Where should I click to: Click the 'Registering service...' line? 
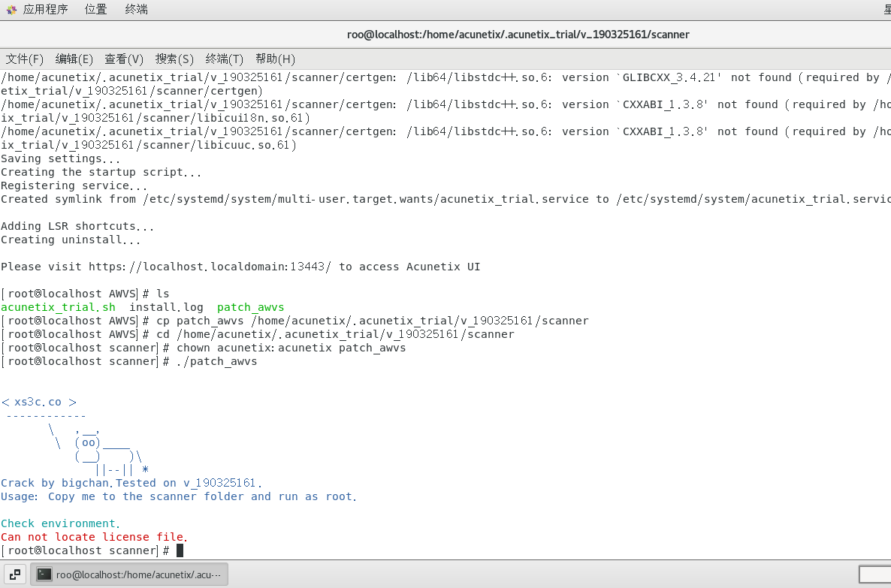[74, 185]
